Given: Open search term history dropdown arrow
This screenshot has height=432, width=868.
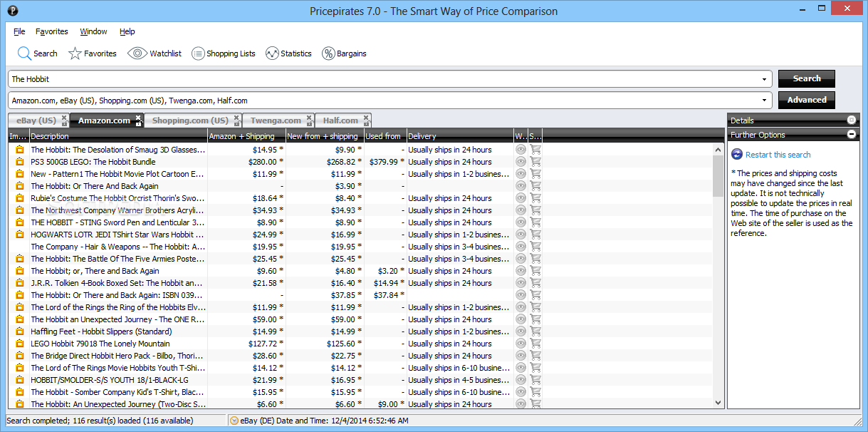Looking at the screenshot, I should click(x=765, y=79).
